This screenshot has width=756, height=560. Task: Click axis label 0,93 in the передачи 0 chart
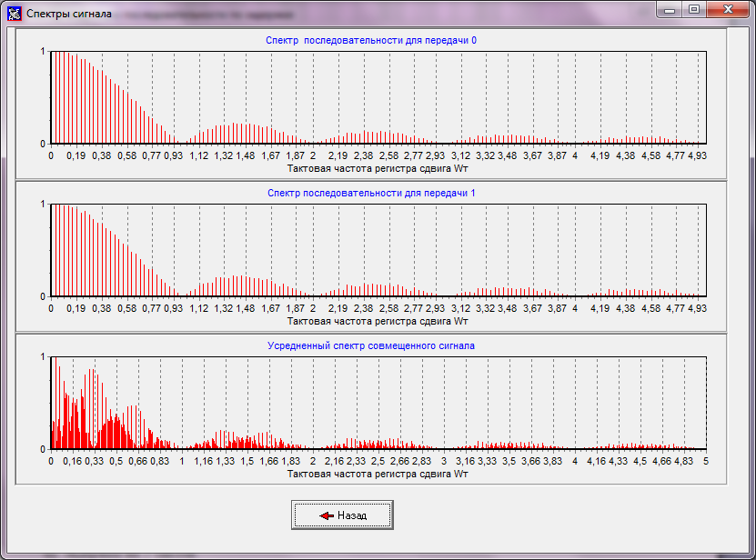click(174, 155)
